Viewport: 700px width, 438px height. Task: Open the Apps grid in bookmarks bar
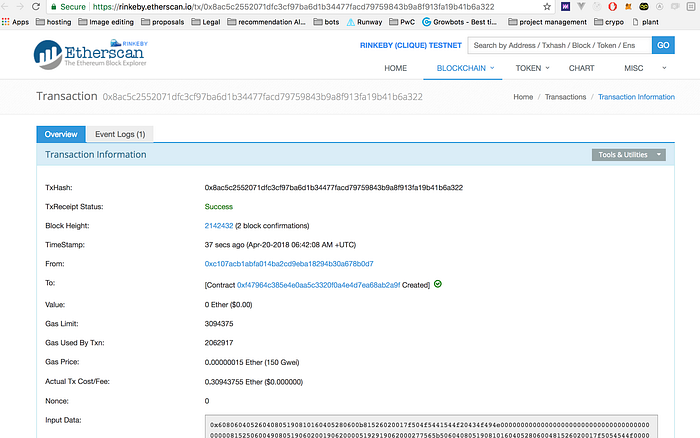tap(16, 22)
